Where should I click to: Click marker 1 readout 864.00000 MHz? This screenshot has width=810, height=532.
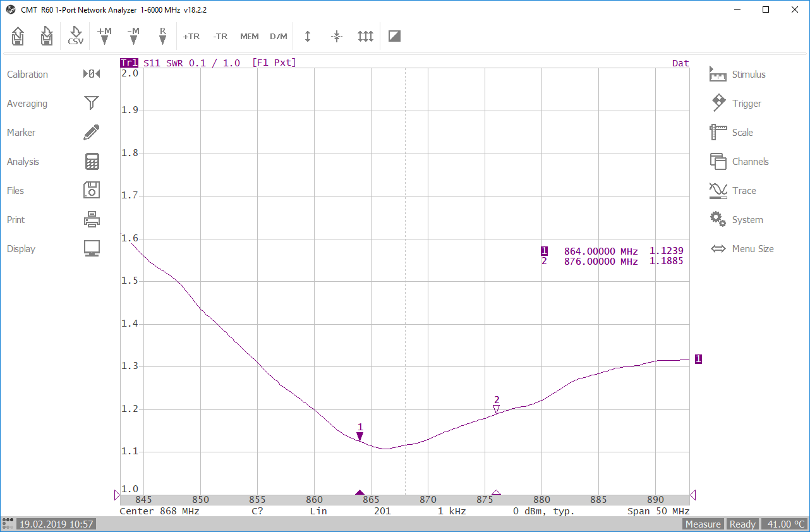601,251
